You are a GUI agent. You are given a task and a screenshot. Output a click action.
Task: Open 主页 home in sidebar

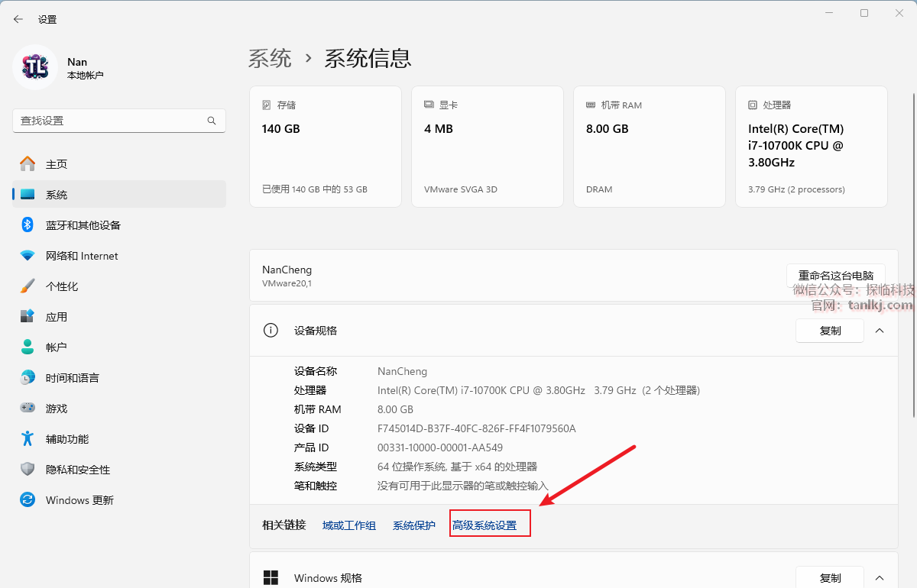[57, 164]
